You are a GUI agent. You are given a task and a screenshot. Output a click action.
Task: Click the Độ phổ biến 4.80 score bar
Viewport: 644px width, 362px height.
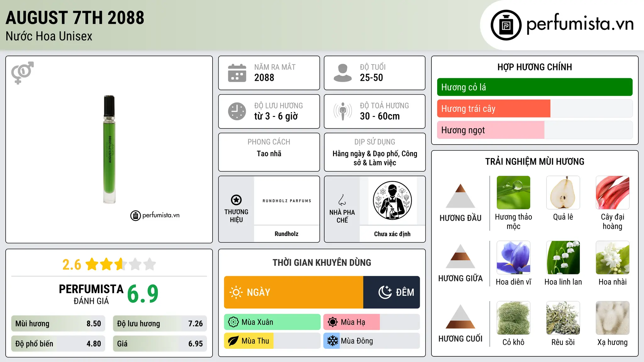coord(58,344)
